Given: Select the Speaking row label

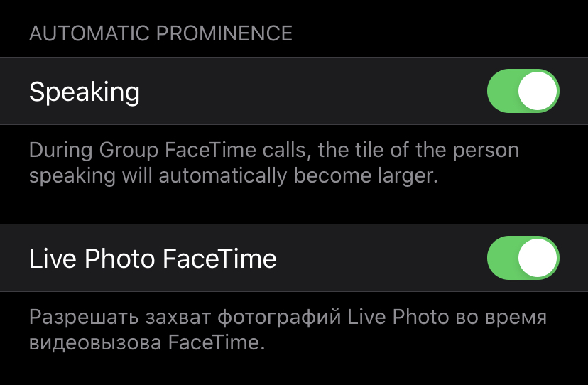Looking at the screenshot, I should click(x=85, y=92).
